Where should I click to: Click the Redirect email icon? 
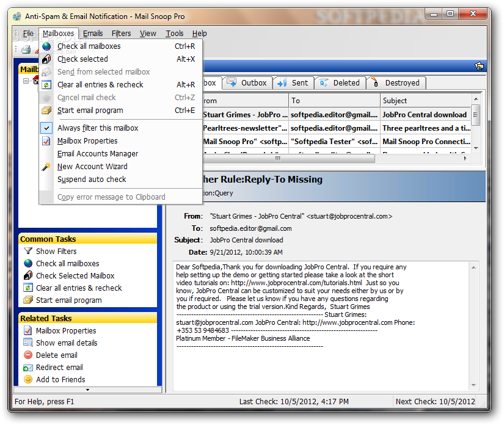tap(28, 367)
